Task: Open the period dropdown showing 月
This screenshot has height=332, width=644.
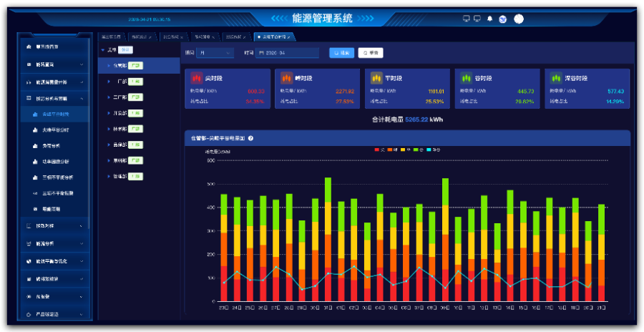Action: (215, 53)
